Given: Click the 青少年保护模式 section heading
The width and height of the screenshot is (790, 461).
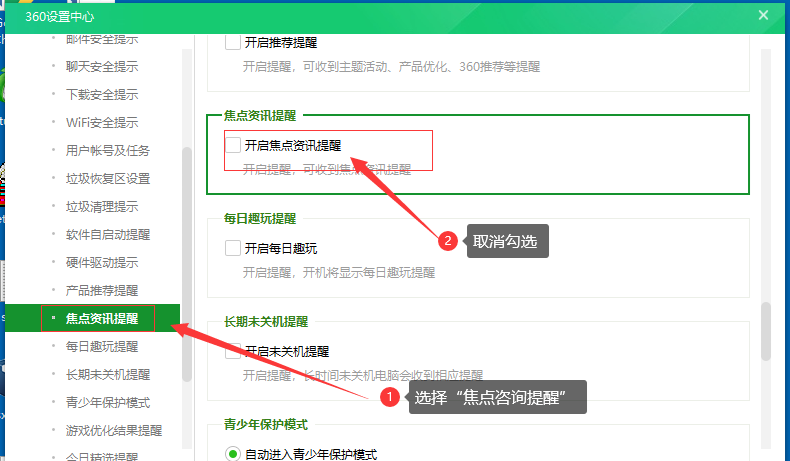Looking at the screenshot, I should pos(266,424).
